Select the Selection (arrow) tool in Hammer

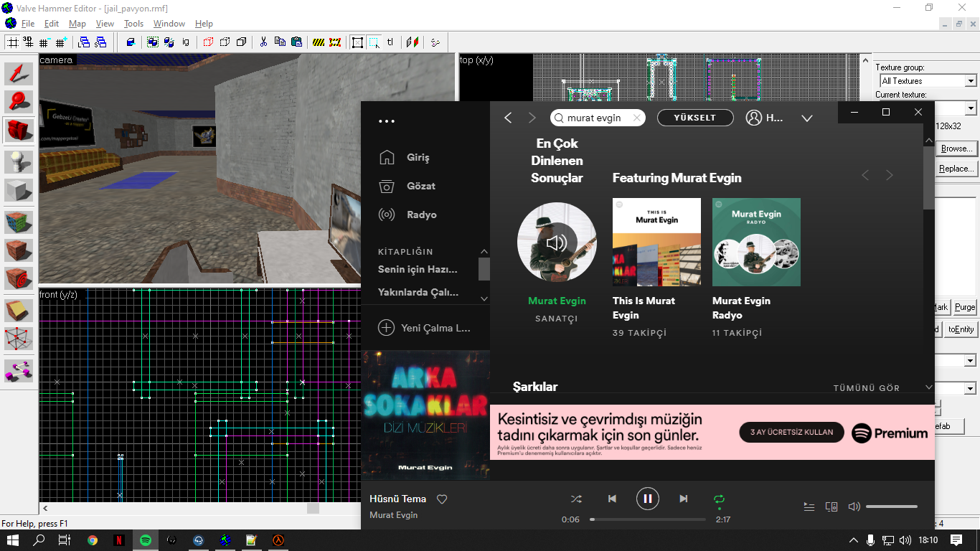click(19, 74)
